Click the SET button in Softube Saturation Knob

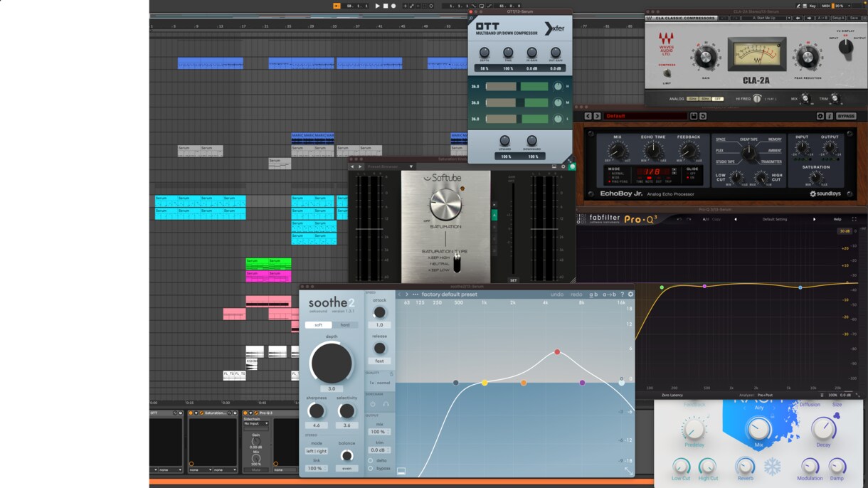[x=513, y=280]
